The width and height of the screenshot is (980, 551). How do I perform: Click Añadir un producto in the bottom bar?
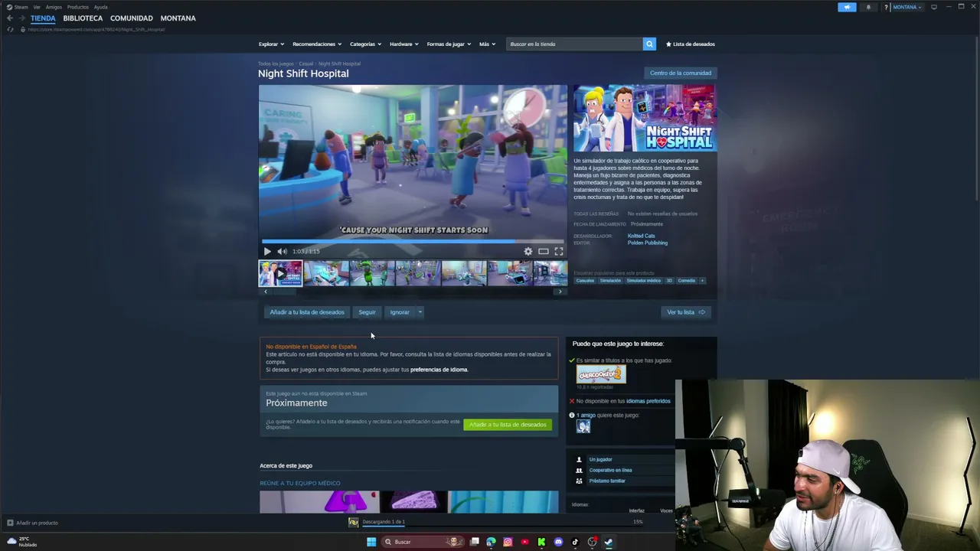(32, 523)
